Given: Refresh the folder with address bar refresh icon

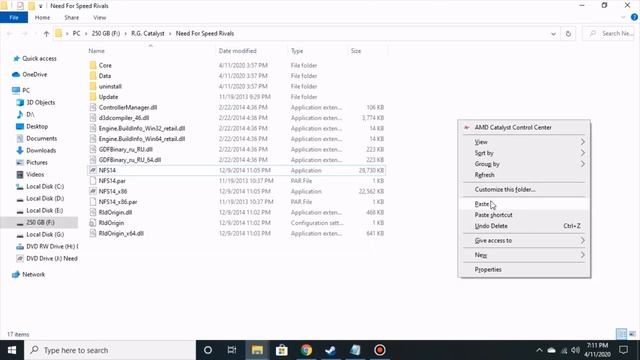Looking at the screenshot, I should pyautogui.click(x=568, y=34).
